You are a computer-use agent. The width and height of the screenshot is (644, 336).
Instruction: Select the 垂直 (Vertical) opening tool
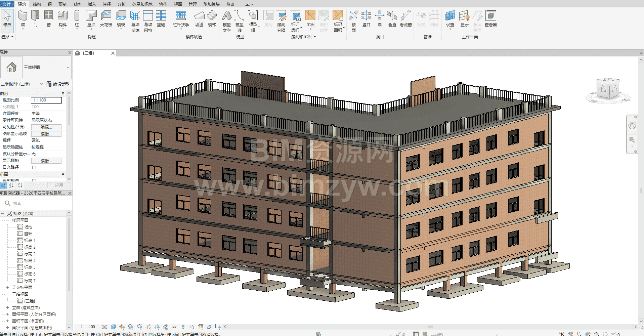[x=392, y=19]
